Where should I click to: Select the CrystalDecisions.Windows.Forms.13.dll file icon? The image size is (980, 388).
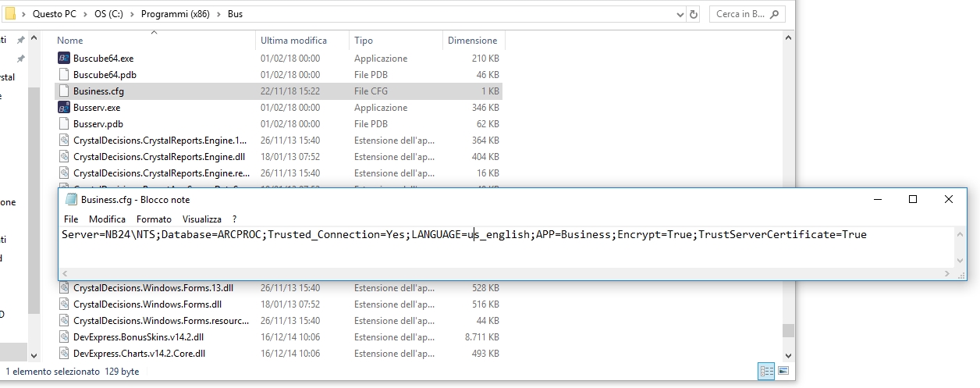64,288
